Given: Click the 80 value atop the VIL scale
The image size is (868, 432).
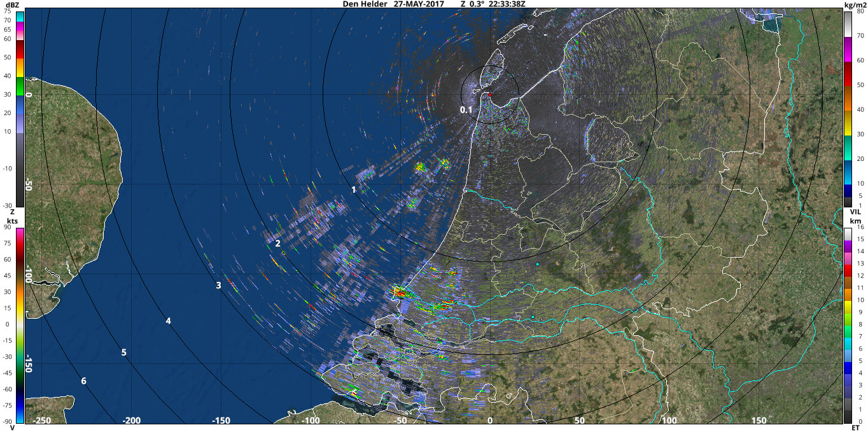Looking at the screenshot, I should coord(860,11).
